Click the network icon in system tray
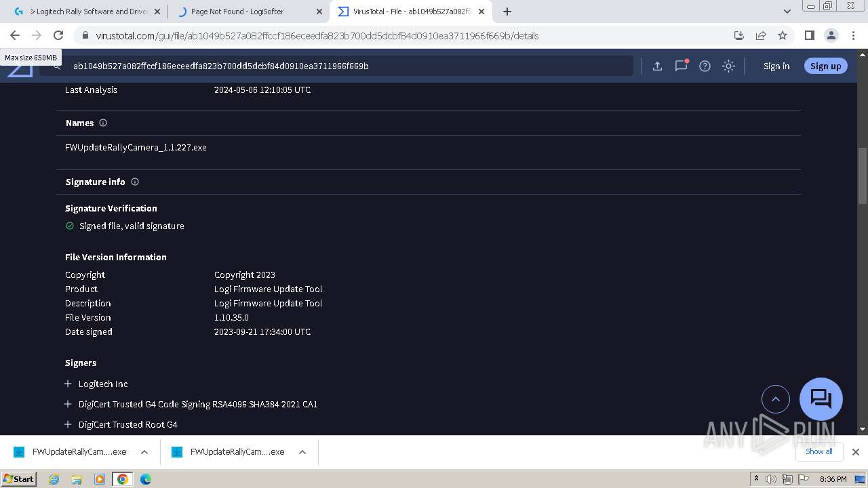The height and width of the screenshot is (488, 868). pyautogui.click(x=787, y=479)
